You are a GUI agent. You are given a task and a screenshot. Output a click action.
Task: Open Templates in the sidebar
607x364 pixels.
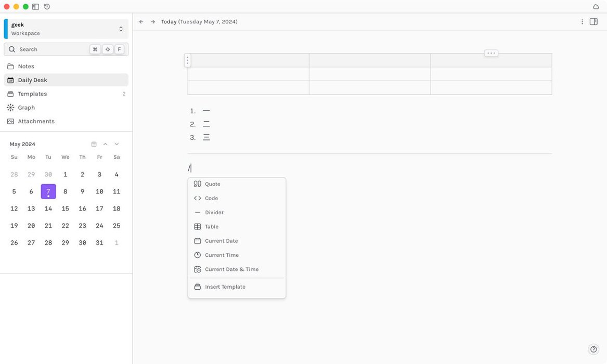tap(32, 94)
